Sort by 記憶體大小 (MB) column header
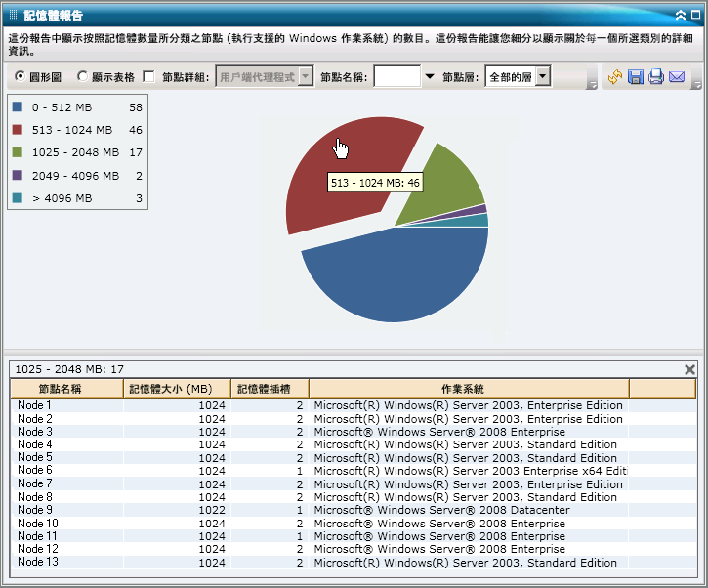The height and width of the screenshot is (588, 708). (177, 389)
